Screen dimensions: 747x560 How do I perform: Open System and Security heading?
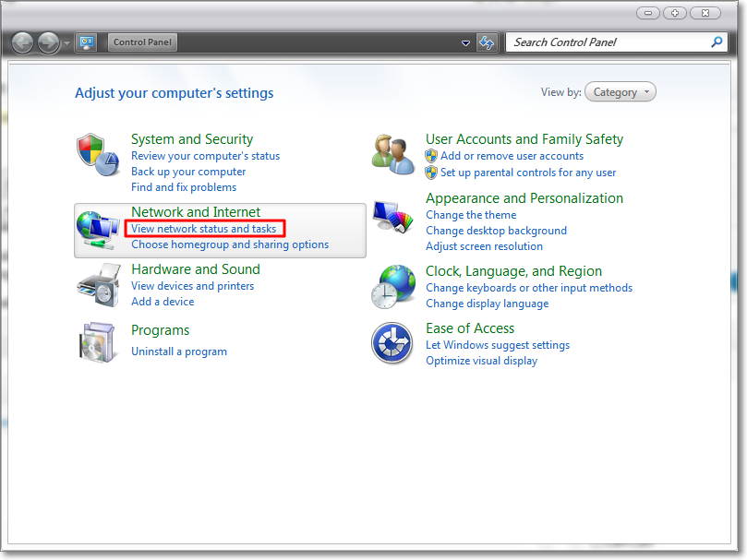(192, 139)
